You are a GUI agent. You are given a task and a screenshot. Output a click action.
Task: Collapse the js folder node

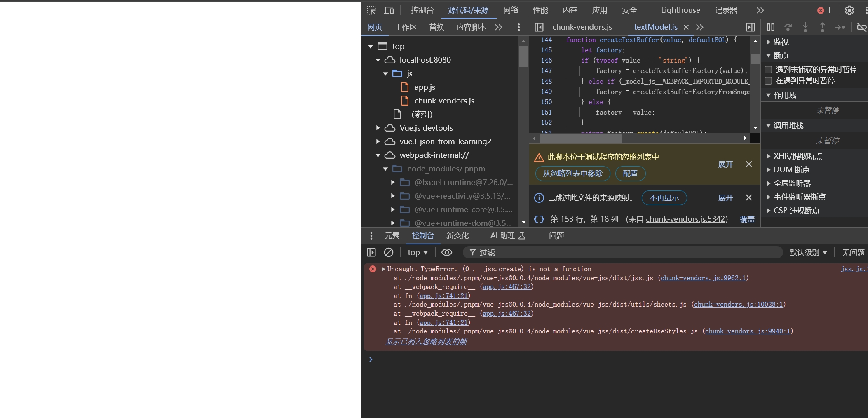(x=385, y=74)
